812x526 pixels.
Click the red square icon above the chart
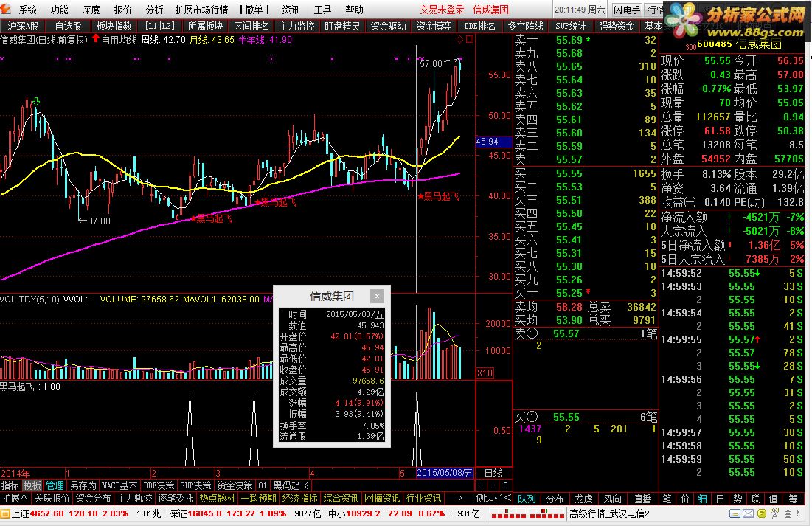click(470, 39)
